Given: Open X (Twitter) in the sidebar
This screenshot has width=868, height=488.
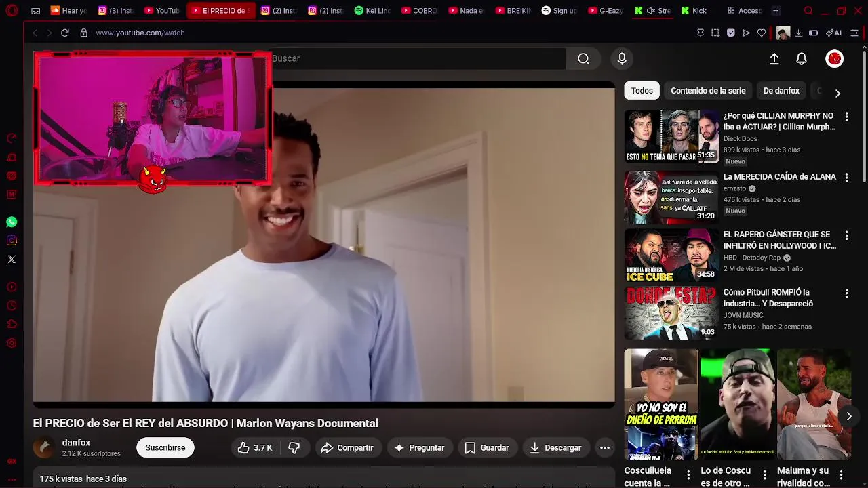Looking at the screenshot, I should click(x=12, y=259).
